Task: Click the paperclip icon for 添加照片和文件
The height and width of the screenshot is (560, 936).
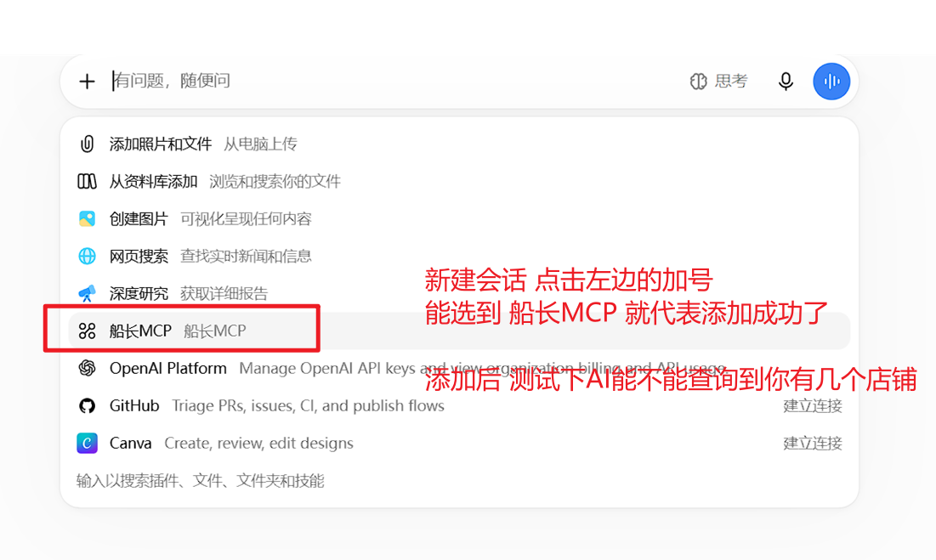Action: click(x=88, y=144)
